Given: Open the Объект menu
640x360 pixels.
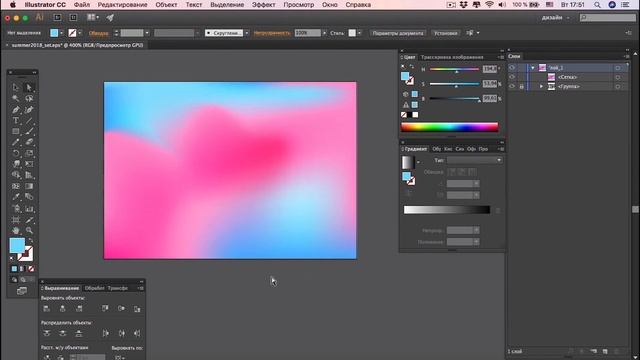Looking at the screenshot, I should pyautogui.click(x=167, y=5).
